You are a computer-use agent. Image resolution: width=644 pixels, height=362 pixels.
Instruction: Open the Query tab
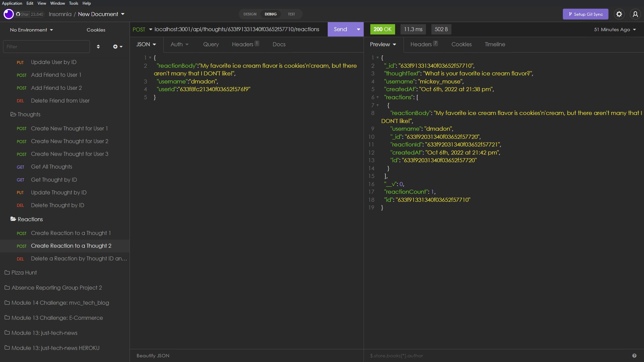[211, 44]
